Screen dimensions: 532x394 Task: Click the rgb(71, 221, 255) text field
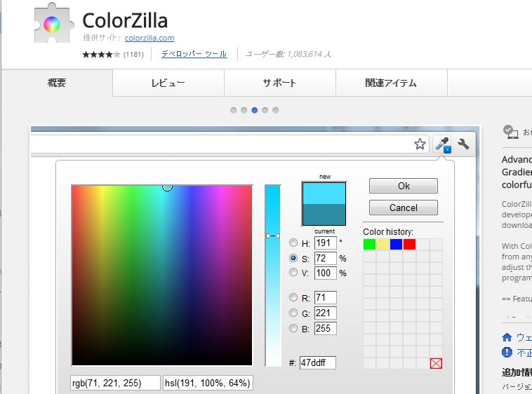point(115,383)
